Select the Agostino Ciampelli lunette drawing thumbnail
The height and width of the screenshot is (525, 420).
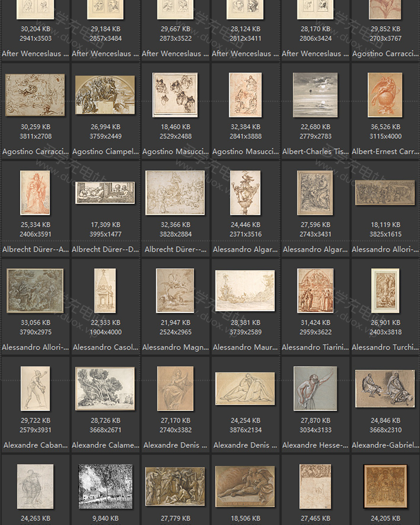105,94
